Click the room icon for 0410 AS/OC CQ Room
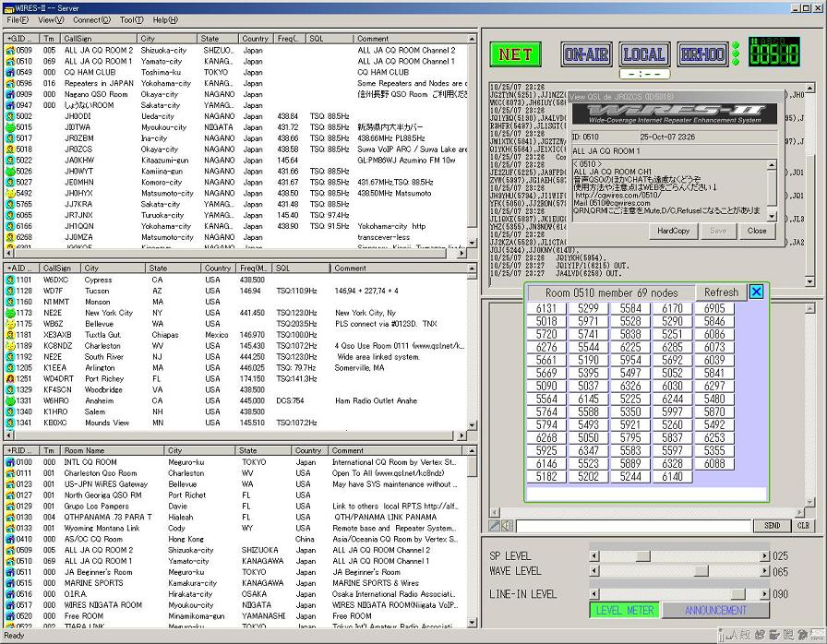 coord(10,539)
